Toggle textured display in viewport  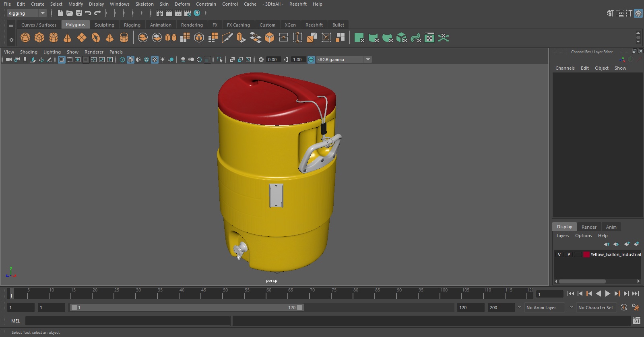(155, 60)
